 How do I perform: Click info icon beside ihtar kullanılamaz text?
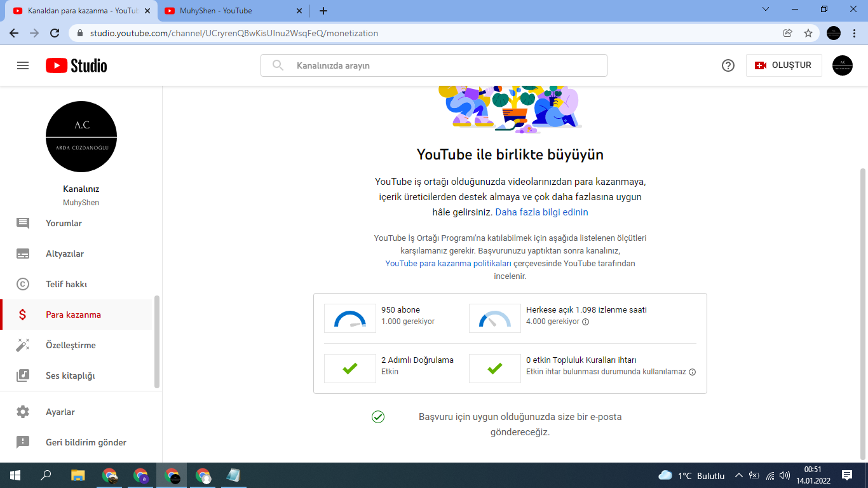pos(693,372)
